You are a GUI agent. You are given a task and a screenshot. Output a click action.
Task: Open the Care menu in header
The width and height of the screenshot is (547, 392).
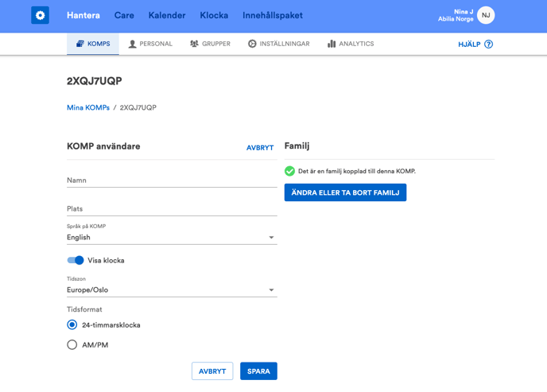coord(124,15)
